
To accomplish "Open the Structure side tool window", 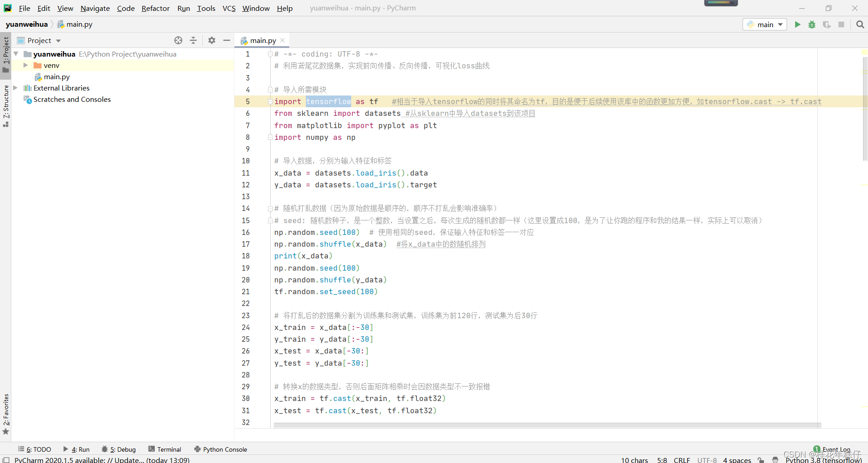I will tap(5, 105).
